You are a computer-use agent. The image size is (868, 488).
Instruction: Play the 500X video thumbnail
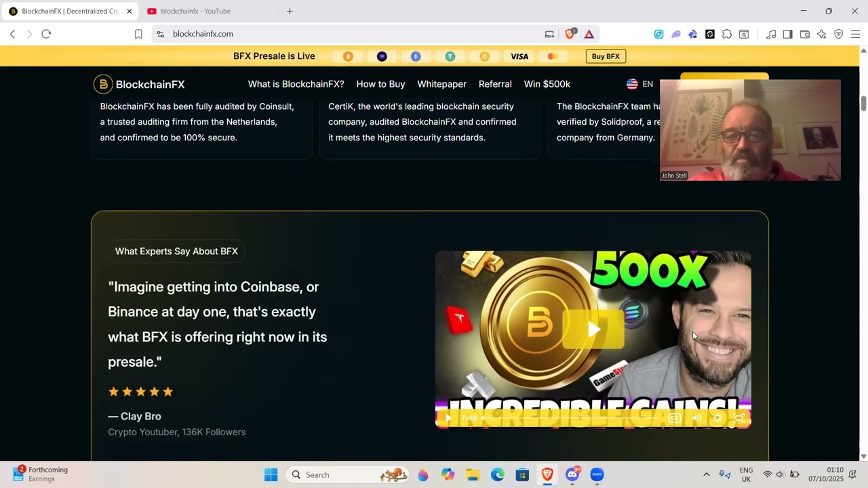click(593, 329)
